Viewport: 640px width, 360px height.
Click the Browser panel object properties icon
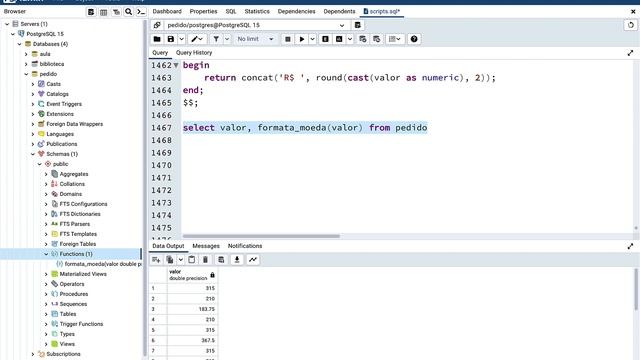click(91, 12)
